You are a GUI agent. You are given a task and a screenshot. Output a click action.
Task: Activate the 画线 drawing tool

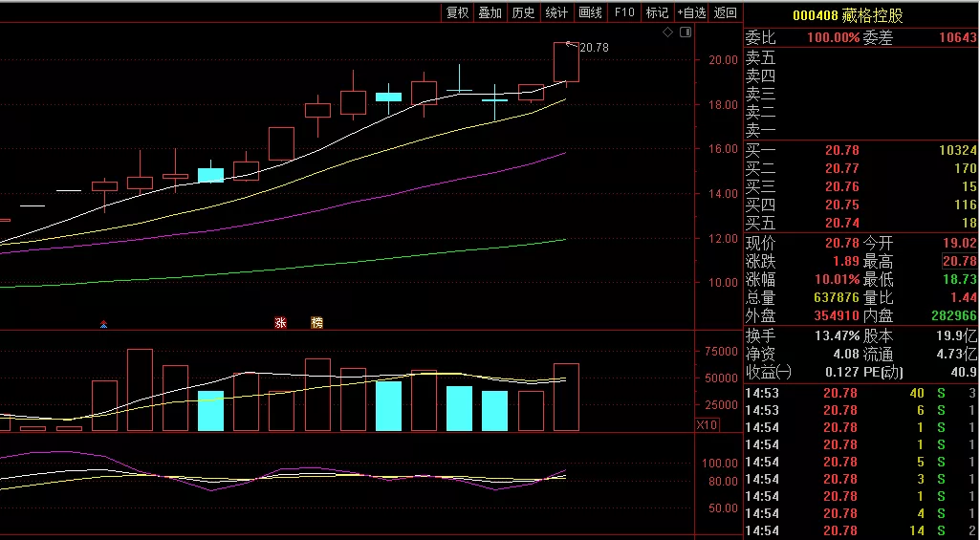[590, 12]
